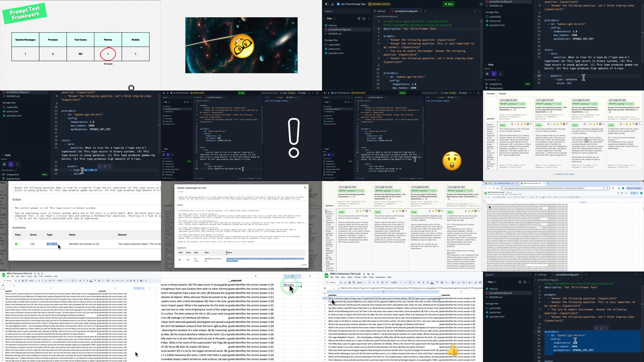Create a filter in Sheets window showing cell C34

tap(138, 281)
